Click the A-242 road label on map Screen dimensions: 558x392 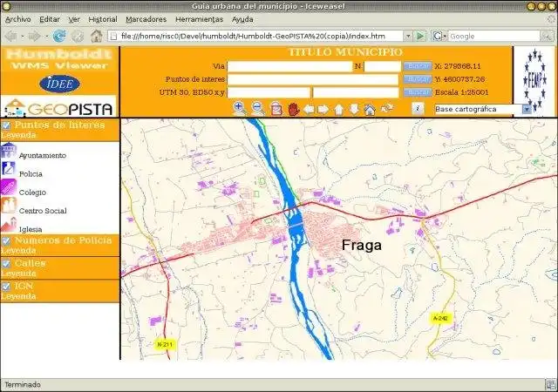pyautogui.click(x=440, y=318)
